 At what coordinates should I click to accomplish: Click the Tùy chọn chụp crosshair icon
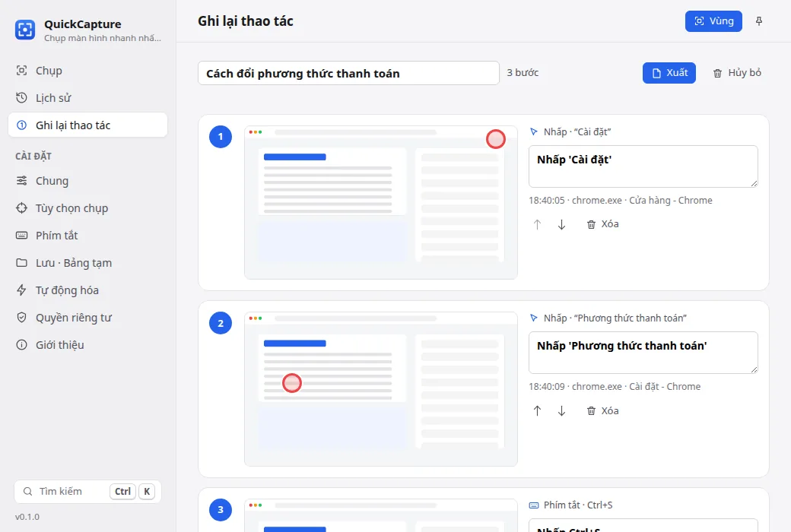coord(21,207)
